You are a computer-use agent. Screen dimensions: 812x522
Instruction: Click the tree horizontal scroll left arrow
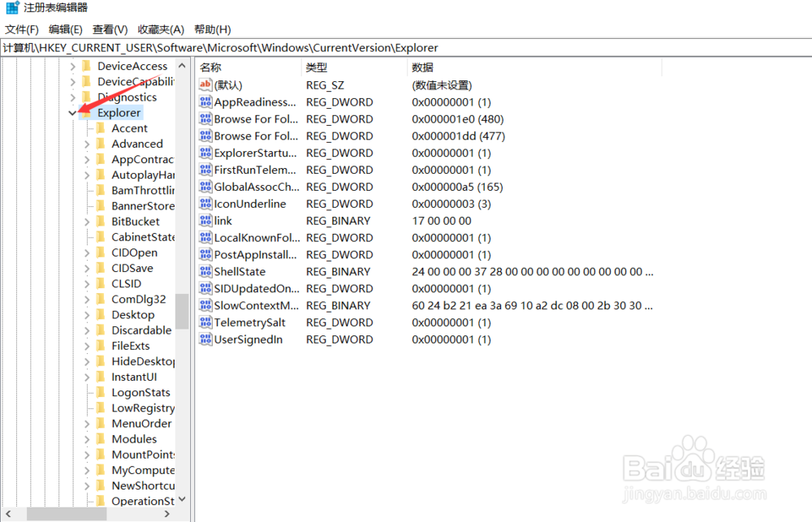coord(8,514)
